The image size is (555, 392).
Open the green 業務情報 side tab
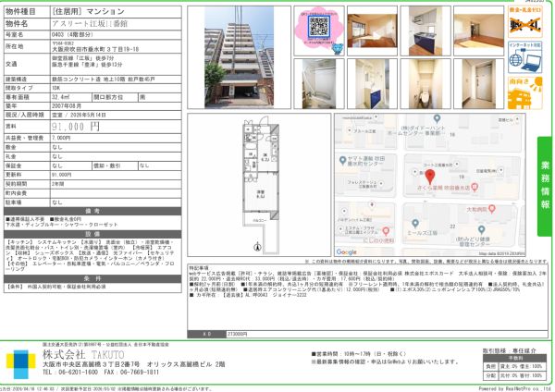pos(545,186)
